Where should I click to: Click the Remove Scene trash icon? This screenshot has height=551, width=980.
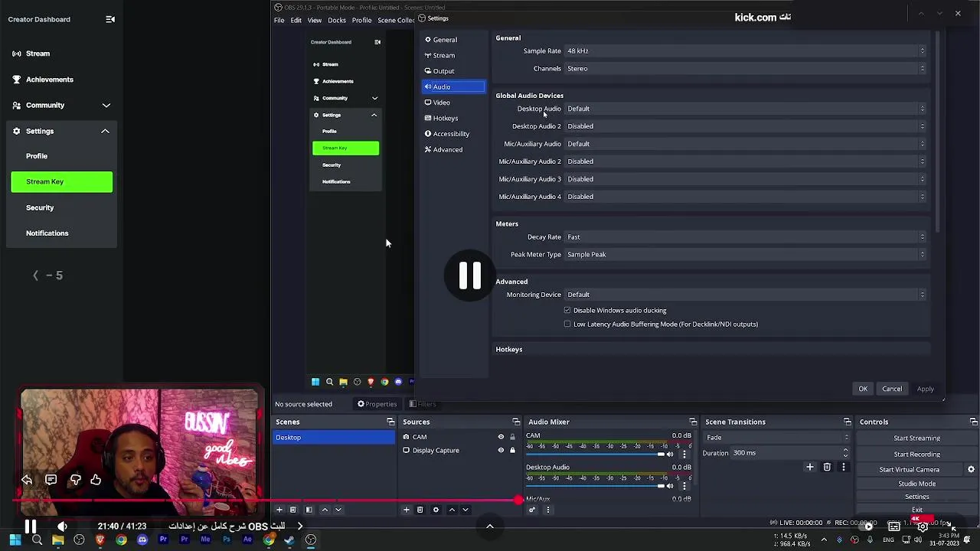tap(292, 510)
